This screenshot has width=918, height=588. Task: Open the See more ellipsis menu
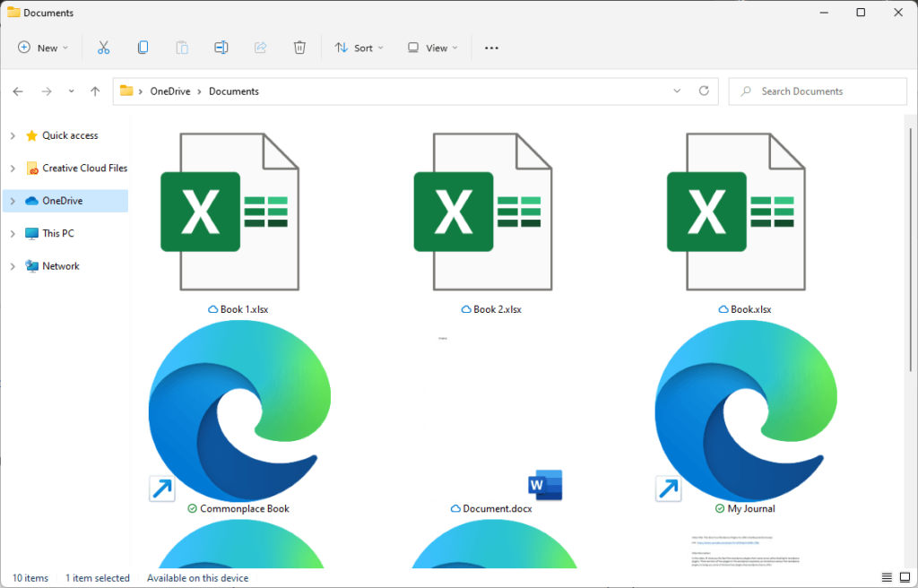pos(492,48)
